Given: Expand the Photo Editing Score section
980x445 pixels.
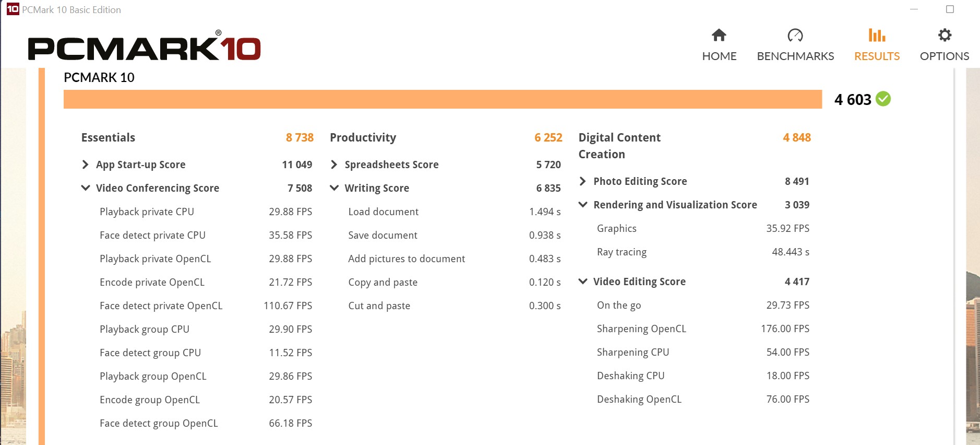Looking at the screenshot, I should (583, 181).
